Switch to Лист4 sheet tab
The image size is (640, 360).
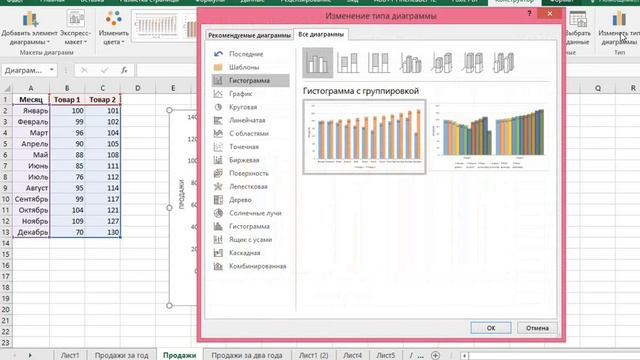coord(352,356)
